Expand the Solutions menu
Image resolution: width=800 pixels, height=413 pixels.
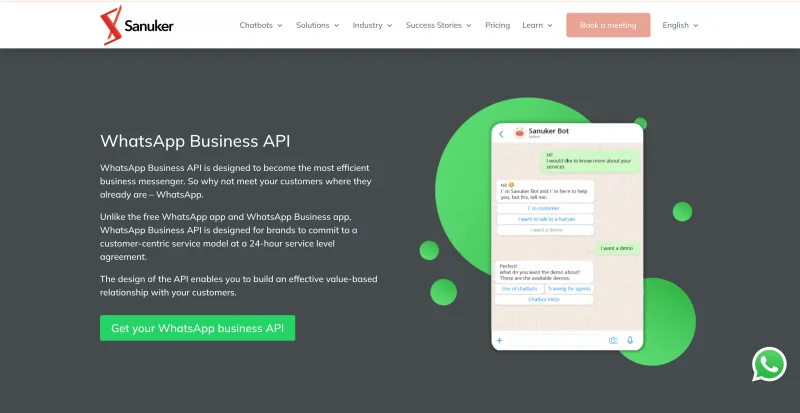(x=317, y=25)
